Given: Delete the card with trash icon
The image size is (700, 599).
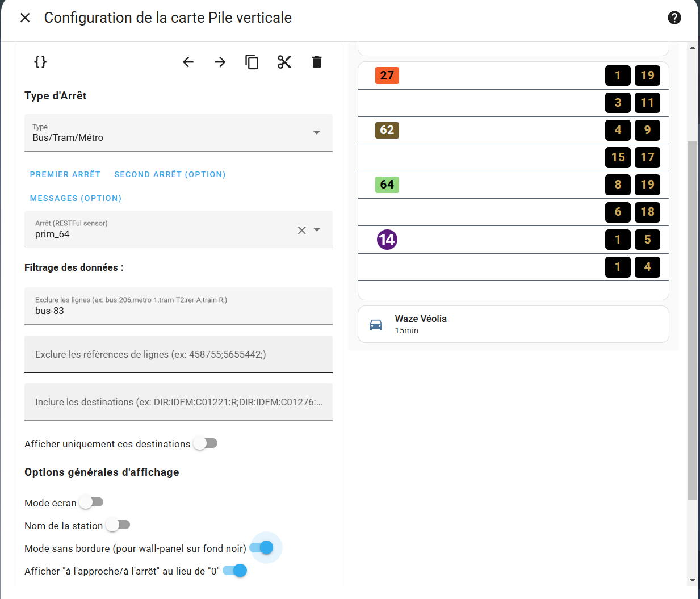Looking at the screenshot, I should coord(317,62).
